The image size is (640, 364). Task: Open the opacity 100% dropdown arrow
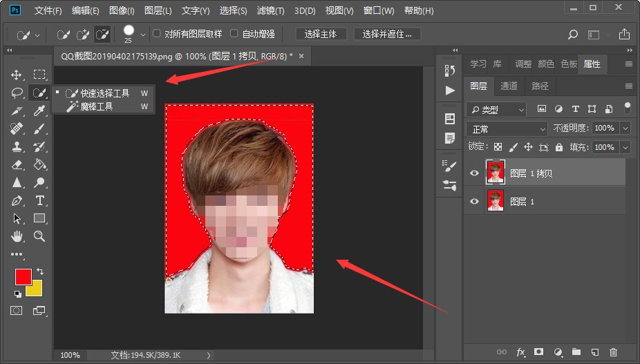[625, 128]
